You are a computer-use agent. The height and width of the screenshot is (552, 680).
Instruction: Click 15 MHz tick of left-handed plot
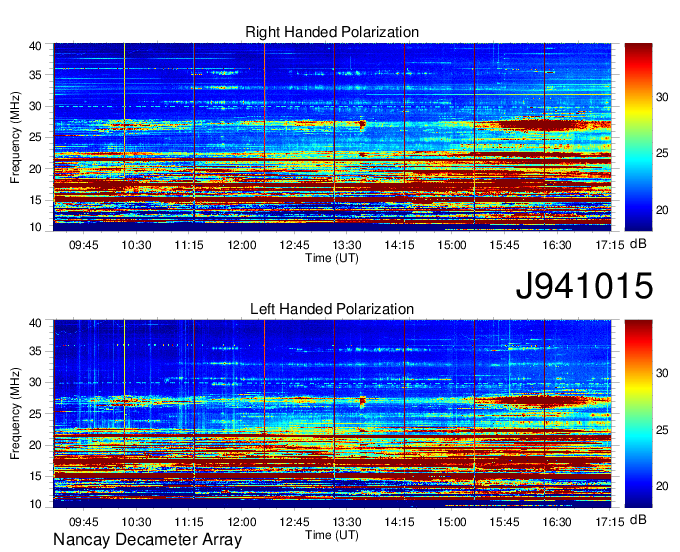[35, 476]
